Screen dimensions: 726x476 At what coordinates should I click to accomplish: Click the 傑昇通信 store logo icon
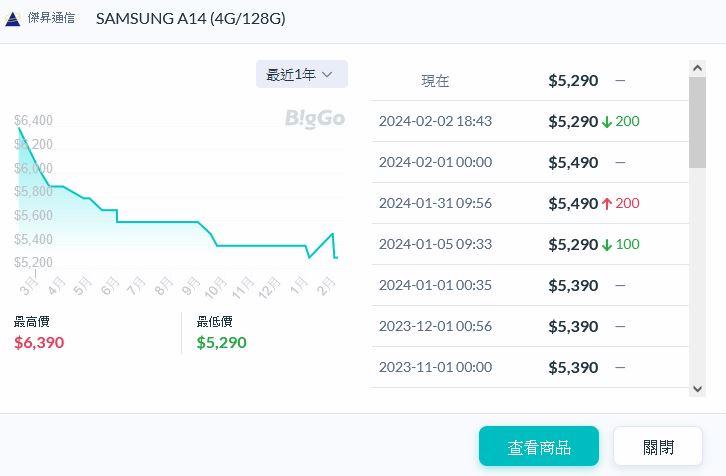tap(13, 19)
